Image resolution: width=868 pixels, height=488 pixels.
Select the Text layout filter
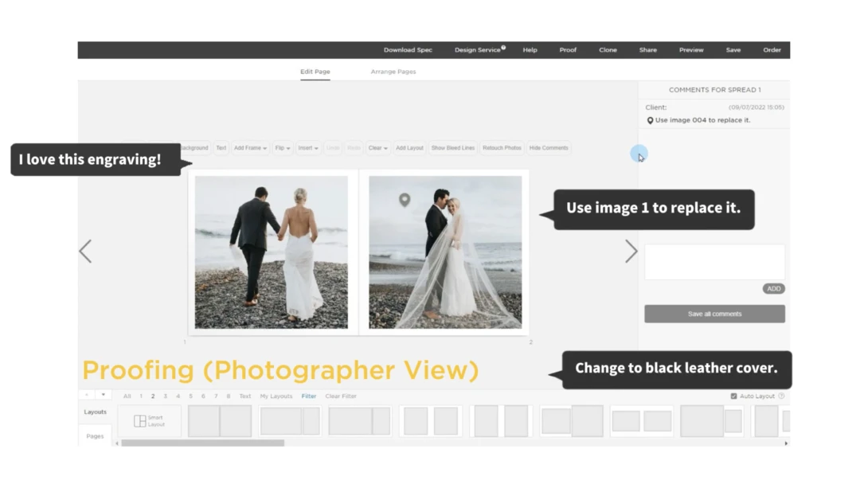click(x=245, y=396)
